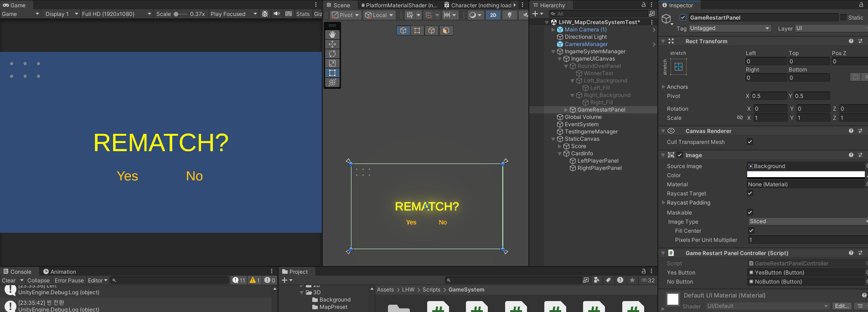
Task: Click the warning count filter in Console
Action: 255,280
